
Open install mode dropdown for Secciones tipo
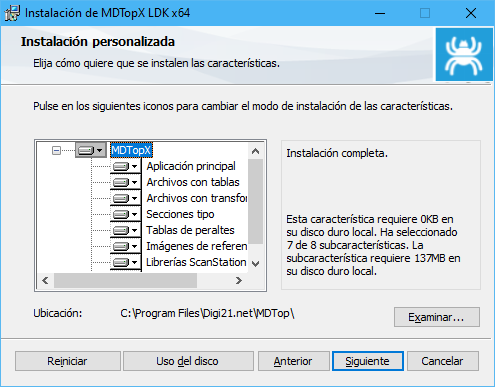point(126,214)
